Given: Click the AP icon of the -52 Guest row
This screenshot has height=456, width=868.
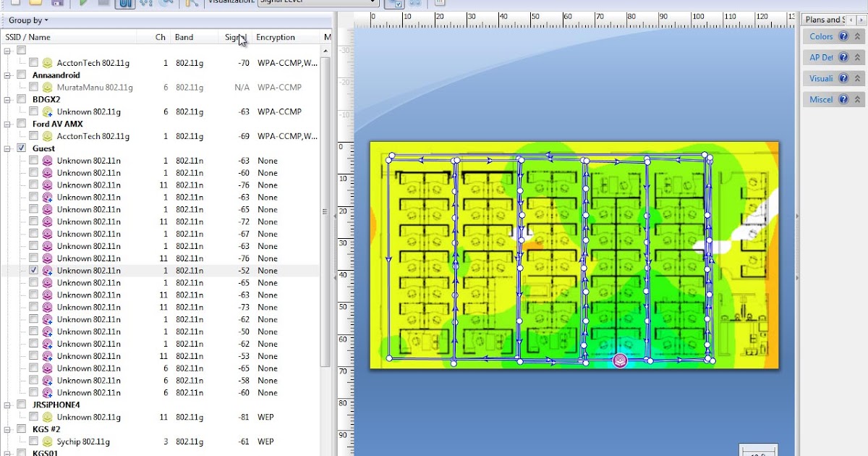Looking at the screenshot, I should (x=48, y=271).
